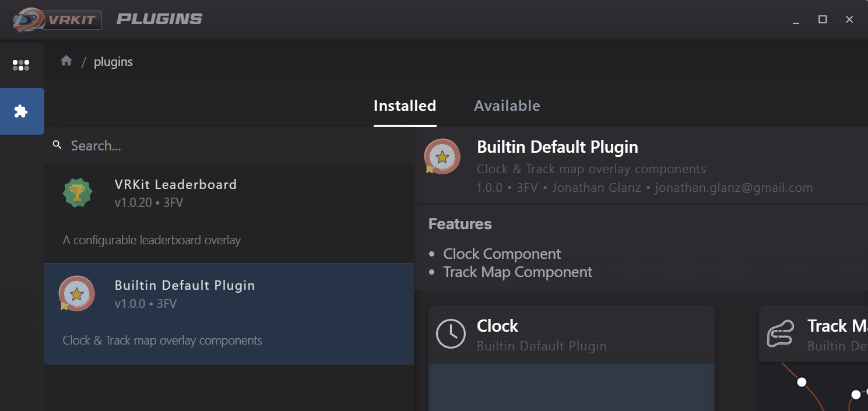The height and width of the screenshot is (411, 868).
Task: Maximize the VRKit window
Action: point(823,20)
